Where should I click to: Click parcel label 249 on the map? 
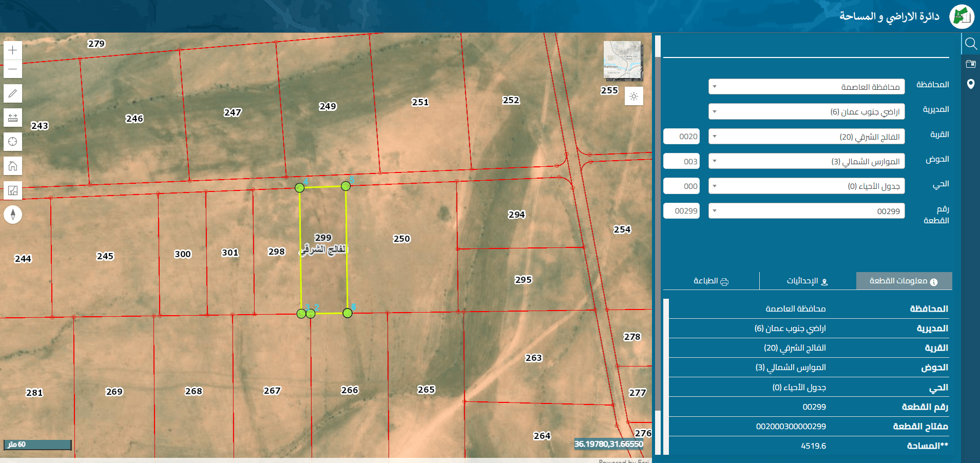click(328, 106)
